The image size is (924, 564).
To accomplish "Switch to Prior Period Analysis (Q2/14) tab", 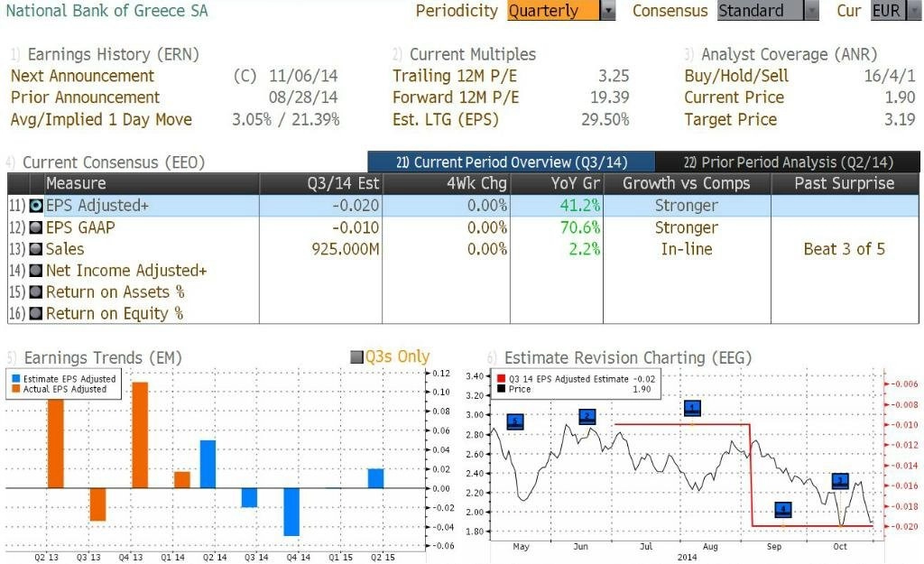I will coord(787,162).
